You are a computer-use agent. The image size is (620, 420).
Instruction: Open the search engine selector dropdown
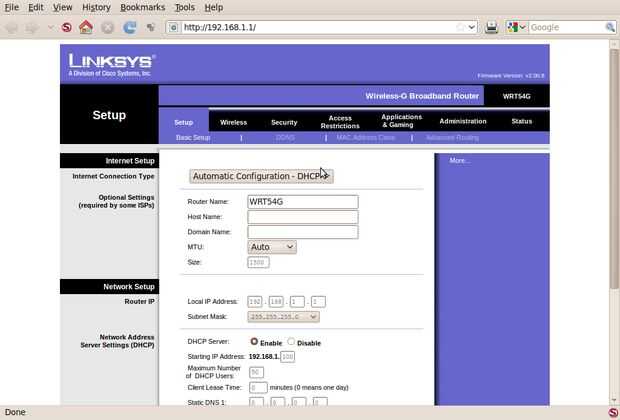pyautogui.click(x=517, y=27)
